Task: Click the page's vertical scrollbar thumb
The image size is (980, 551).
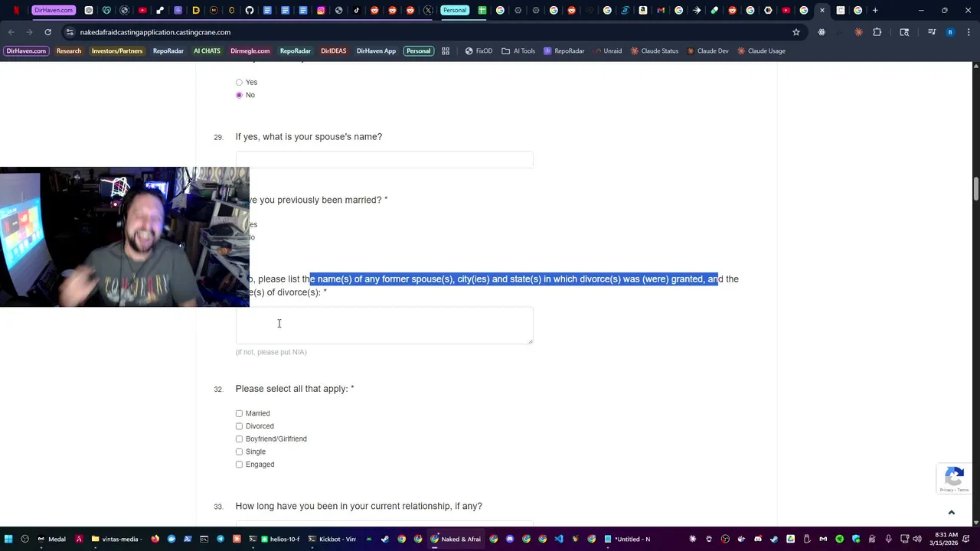Action: pos(975,187)
